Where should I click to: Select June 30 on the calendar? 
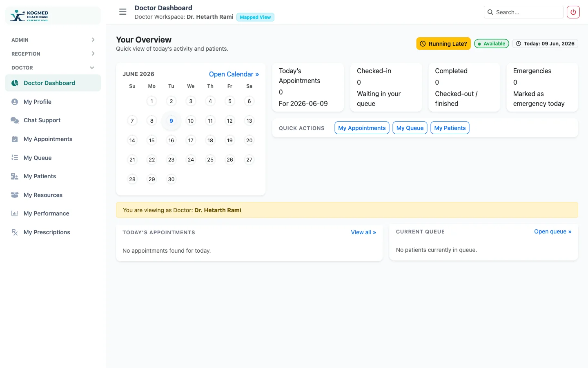click(171, 179)
